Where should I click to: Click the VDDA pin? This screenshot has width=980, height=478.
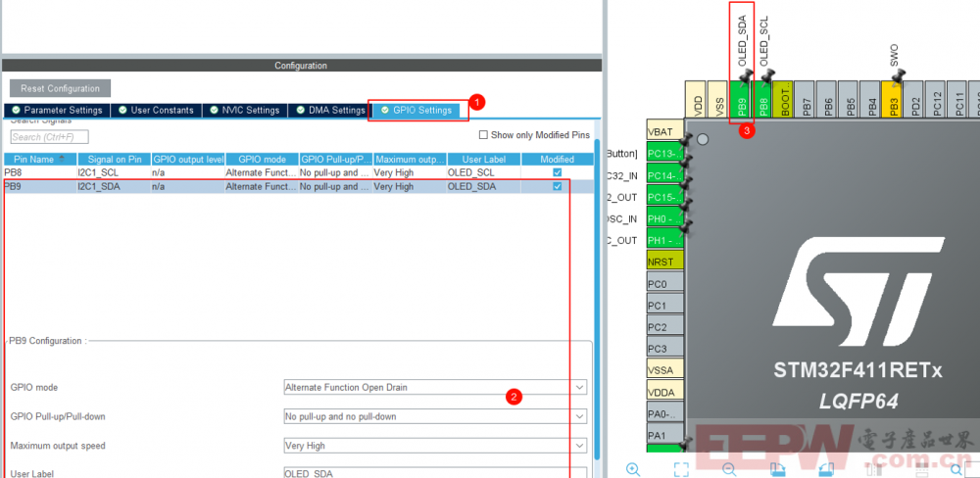point(665,391)
